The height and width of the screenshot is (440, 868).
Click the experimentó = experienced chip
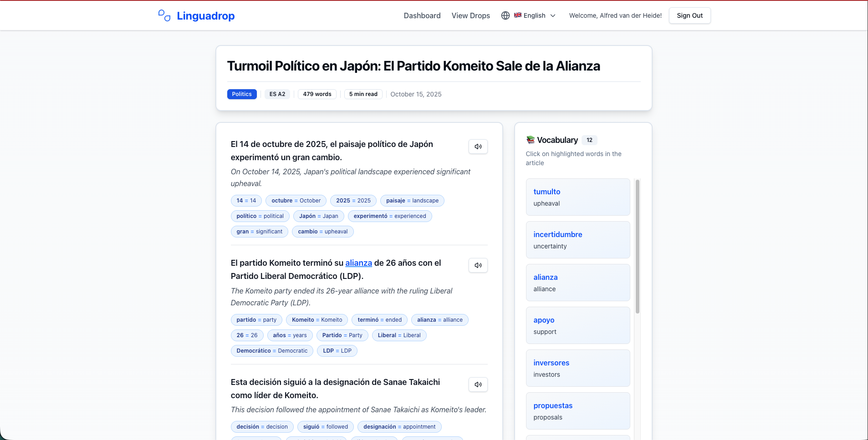tap(390, 216)
